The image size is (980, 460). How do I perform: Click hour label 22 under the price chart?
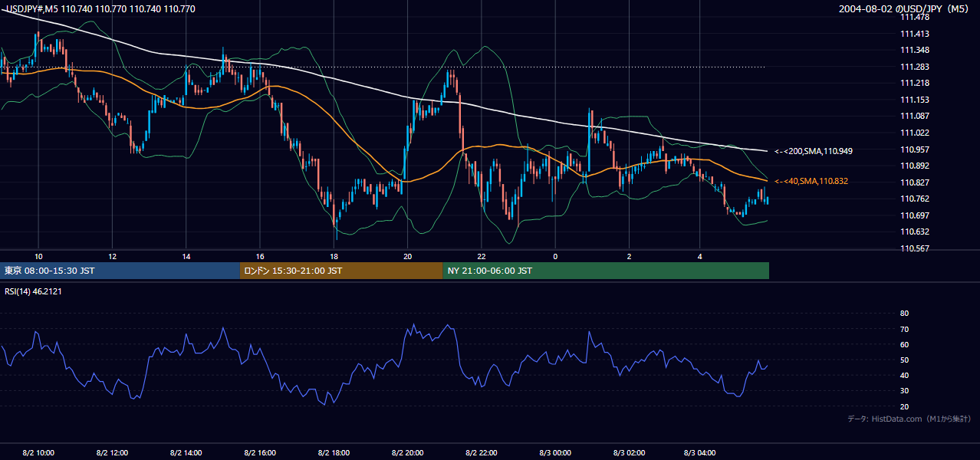(x=481, y=256)
